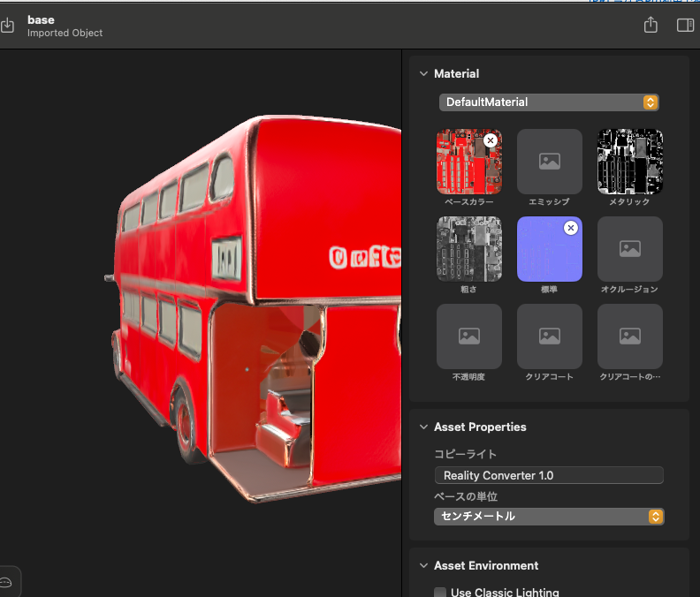
Task: Toggle the inspector sidebar panel icon
Action: tap(685, 25)
